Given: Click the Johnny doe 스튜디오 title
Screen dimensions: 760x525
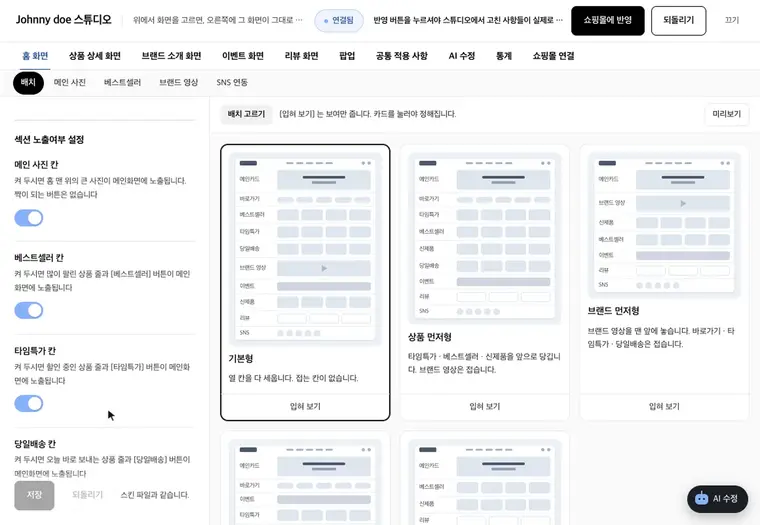Looking at the screenshot, I should click(63, 20).
